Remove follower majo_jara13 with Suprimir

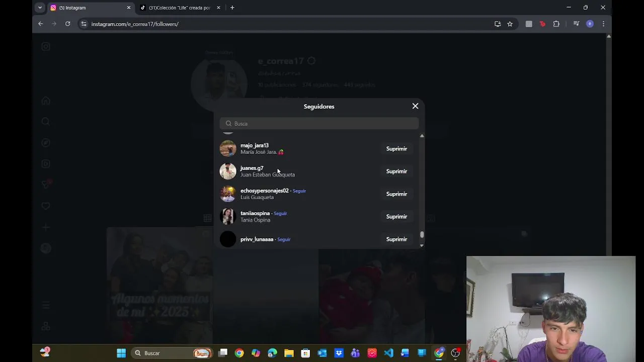tap(396, 149)
